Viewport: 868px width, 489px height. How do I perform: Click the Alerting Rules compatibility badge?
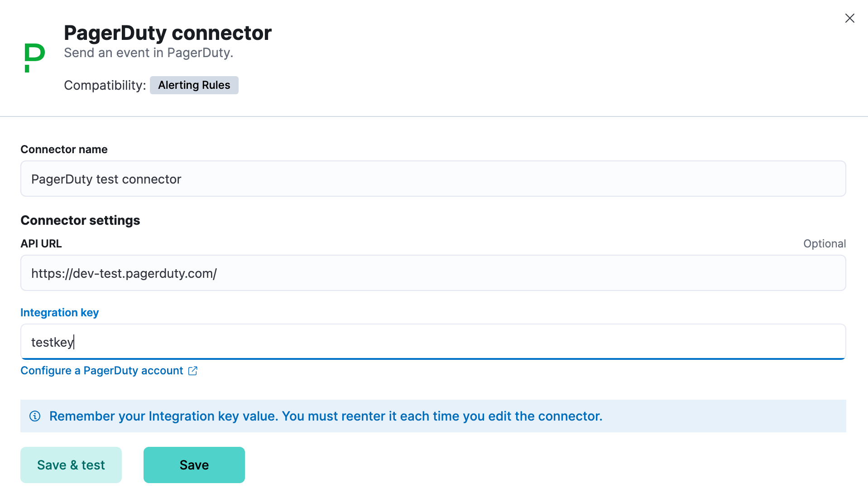click(194, 85)
